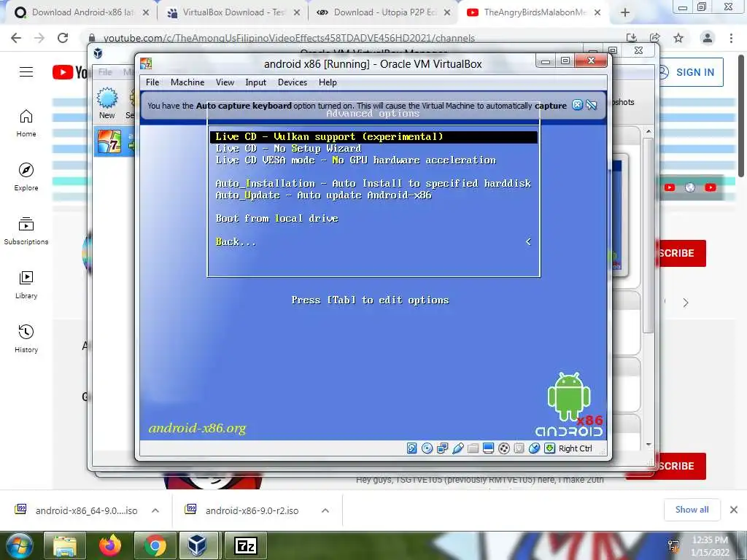Select Live CD - Vulkan support boot entry
Image resolution: width=747 pixels, height=560 pixels.
coord(373,137)
